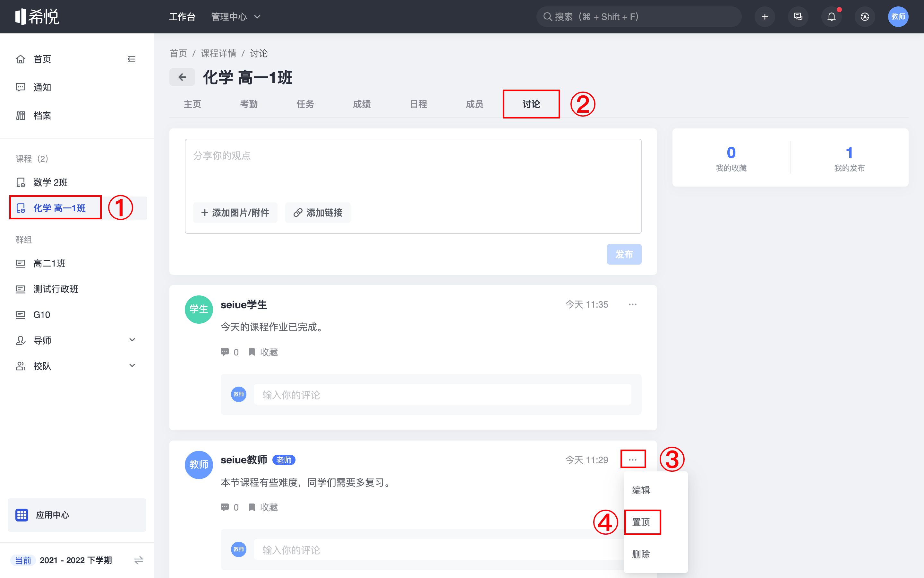Switch to the 主页 tab
Image resolution: width=924 pixels, height=578 pixels.
tap(193, 104)
